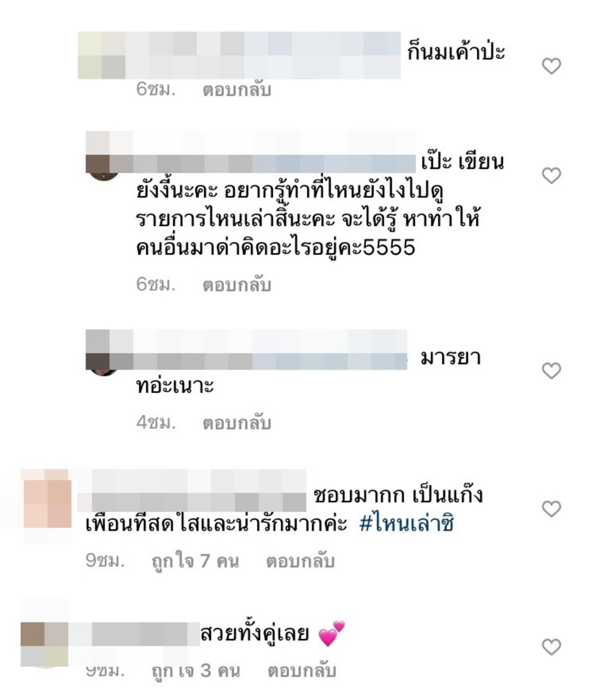Reply to the 'มารยาทอ่ะเนาะ' comment
The height and width of the screenshot is (700, 596).
pos(237,422)
